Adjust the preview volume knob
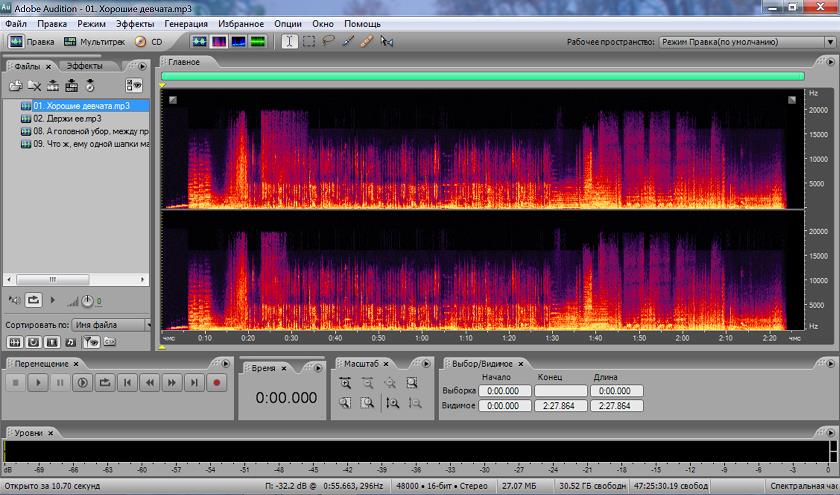 point(88,301)
